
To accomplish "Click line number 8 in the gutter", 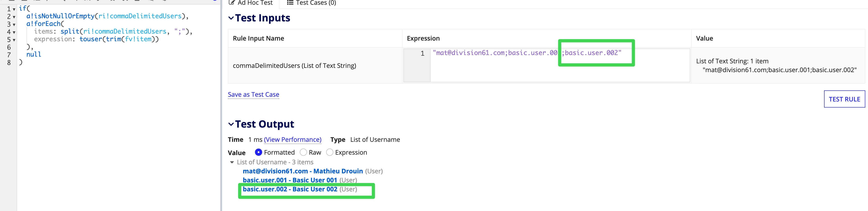I will click(x=9, y=63).
